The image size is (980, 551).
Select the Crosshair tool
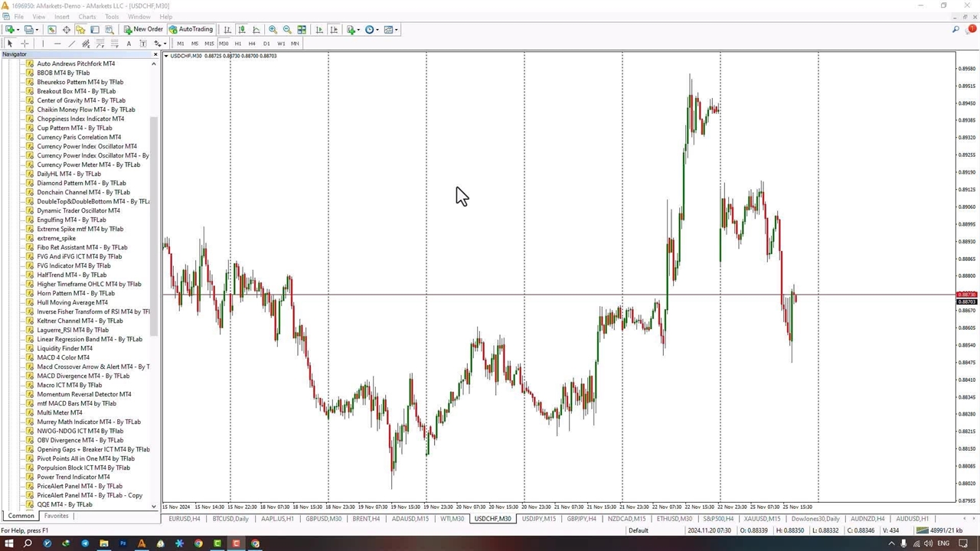coord(24,44)
